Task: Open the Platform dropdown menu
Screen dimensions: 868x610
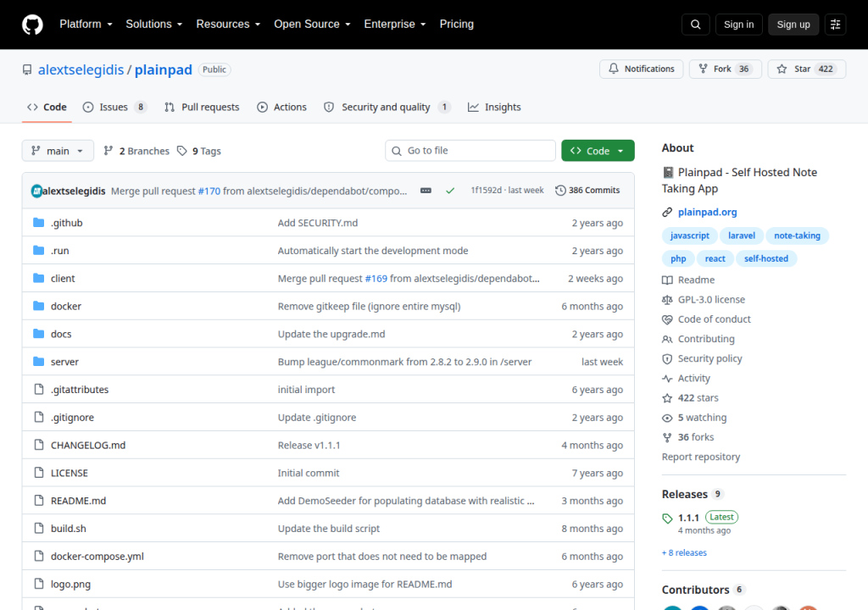Action: [x=86, y=25]
